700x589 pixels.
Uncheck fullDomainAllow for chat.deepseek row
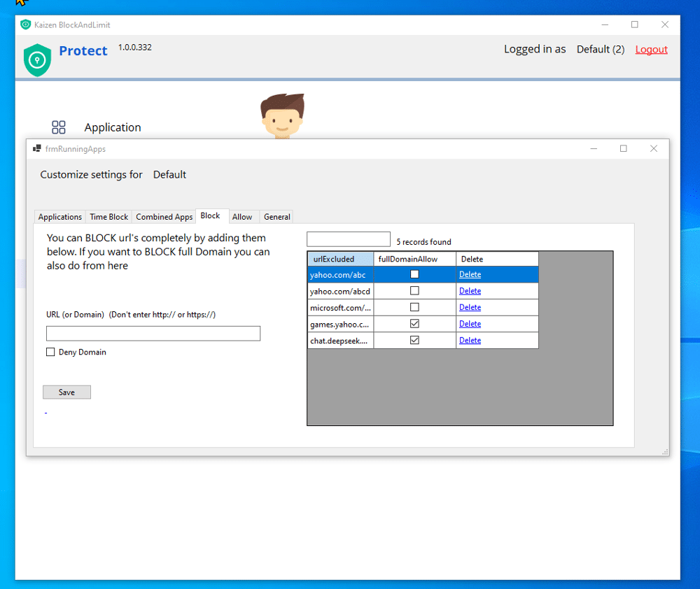[x=414, y=341]
